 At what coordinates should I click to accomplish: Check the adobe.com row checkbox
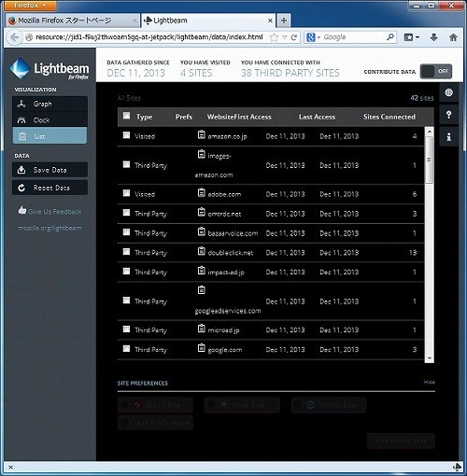pos(126,193)
